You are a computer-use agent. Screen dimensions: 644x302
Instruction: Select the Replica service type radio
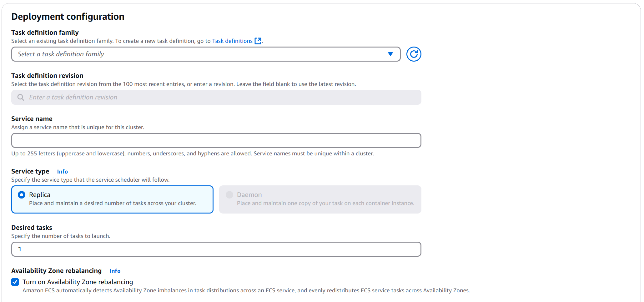pyautogui.click(x=22, y=195)
